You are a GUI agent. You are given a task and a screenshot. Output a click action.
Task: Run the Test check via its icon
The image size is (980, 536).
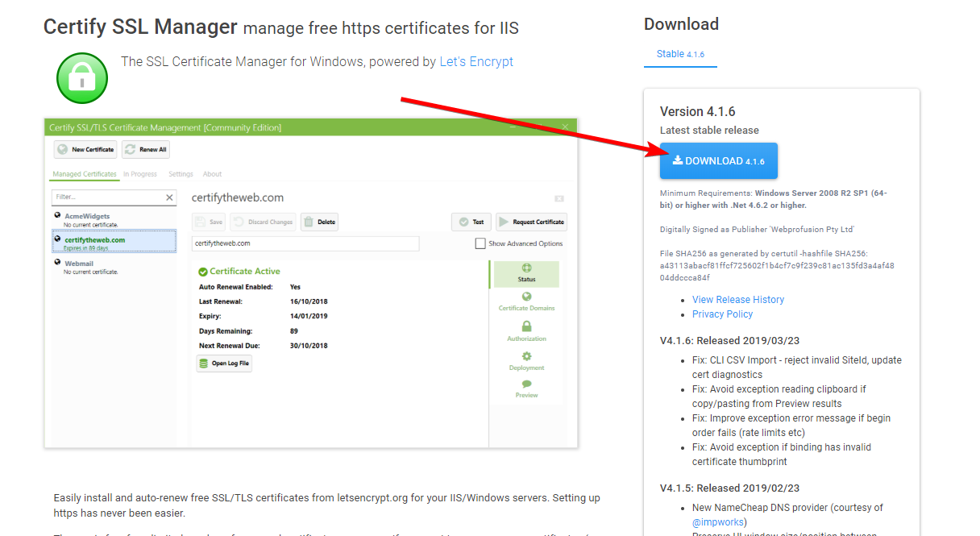463,222
